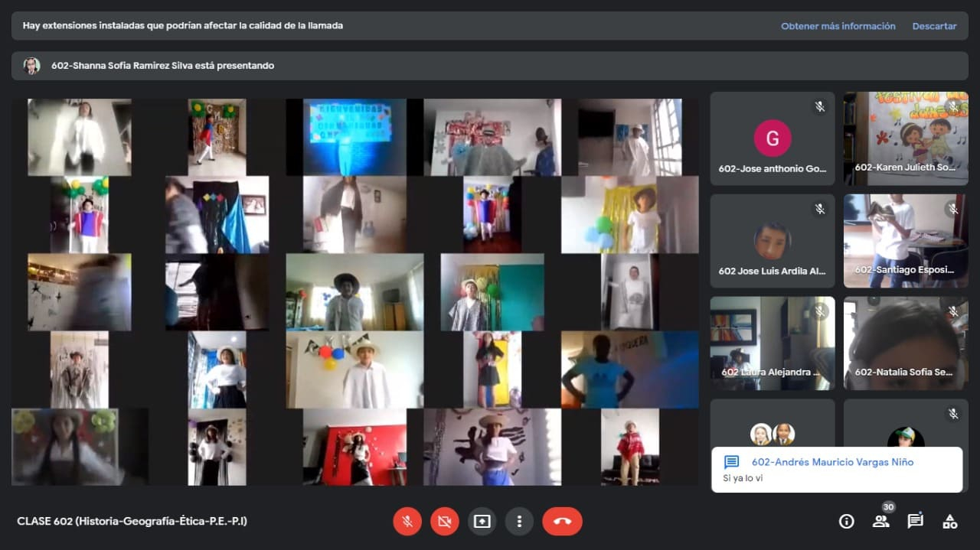Click the 'CLASE 602' meeting title
This screenshot has height=550, width=980.
pos(132,522)
